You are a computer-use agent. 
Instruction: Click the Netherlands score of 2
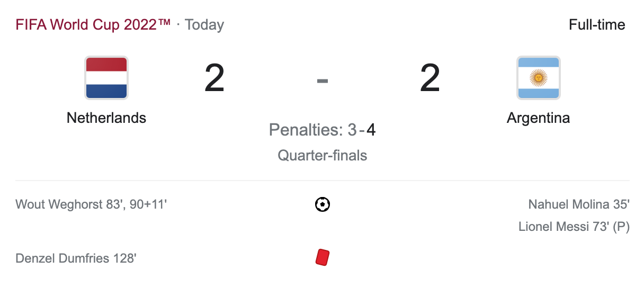coord(214,79)
